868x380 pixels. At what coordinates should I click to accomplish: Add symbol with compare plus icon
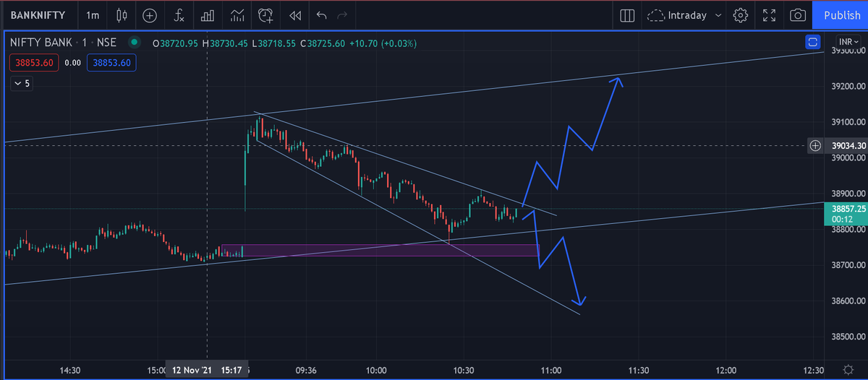150,14
